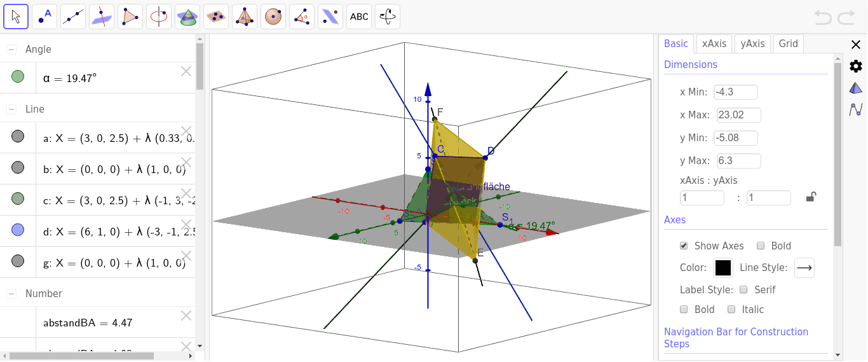Delete line c from the algebra list
The height and width of the screenshot is (362, 868).
click(x=186, y=193)
